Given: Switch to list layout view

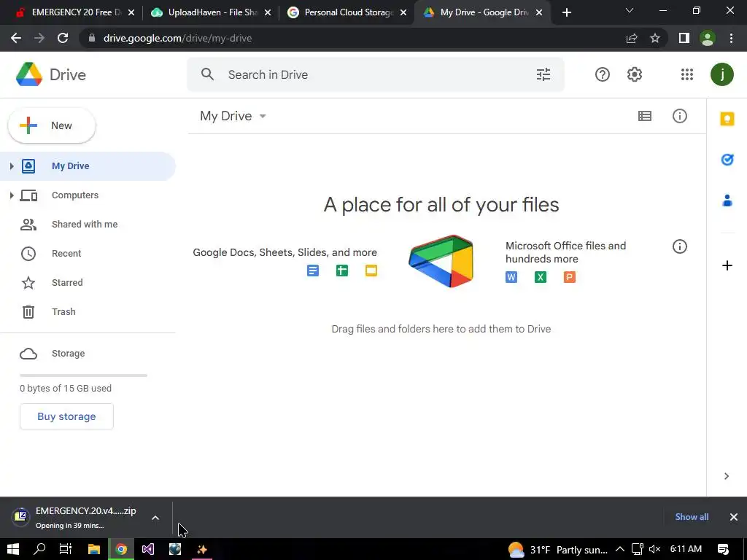Looking at the screenshot, I should coord(645,116).
